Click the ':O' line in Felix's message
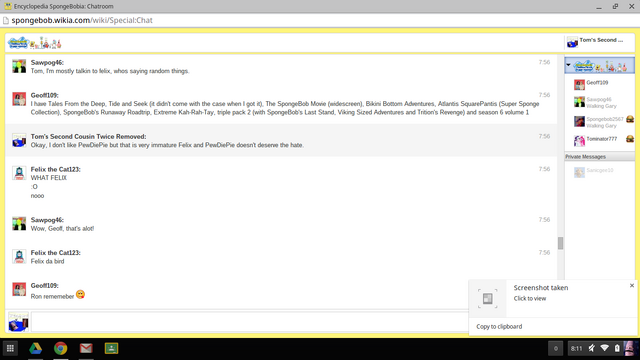The width and height of the screenshot is (640, 360). pyautogui.click(x=34, y=187)
